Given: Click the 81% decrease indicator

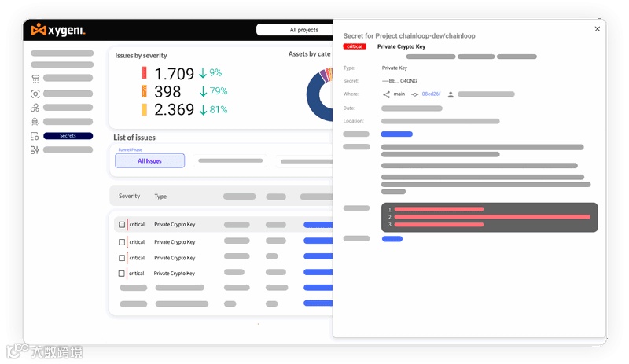Looking at the screenshot, I should click(213, 109).
